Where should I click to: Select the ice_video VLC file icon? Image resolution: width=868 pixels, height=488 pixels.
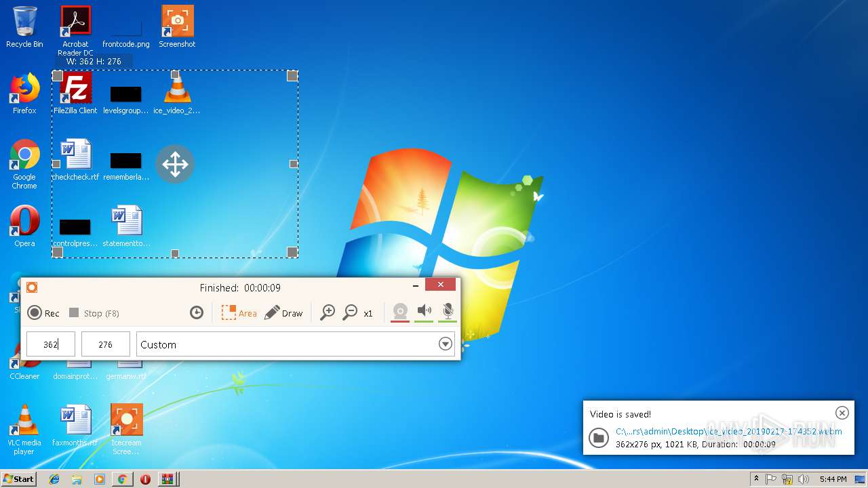click(x=177, y=94)
